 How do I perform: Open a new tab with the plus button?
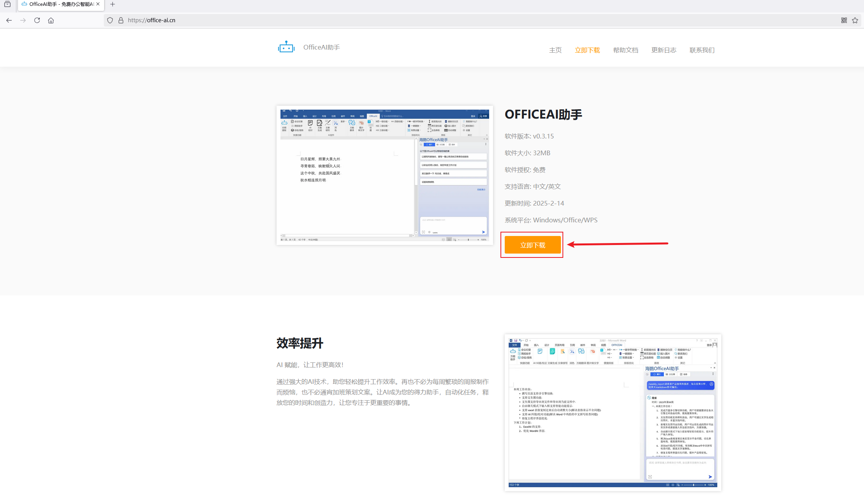[113, 4]
